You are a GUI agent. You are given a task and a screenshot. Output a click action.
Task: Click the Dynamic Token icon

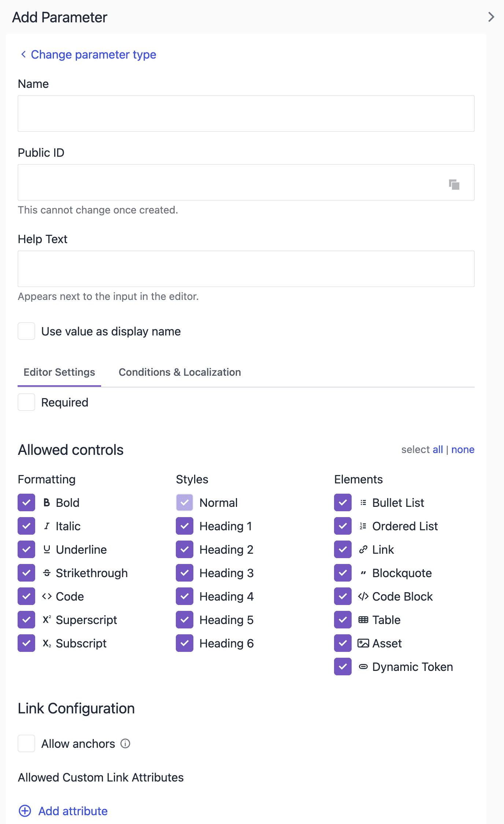(363, 667)
